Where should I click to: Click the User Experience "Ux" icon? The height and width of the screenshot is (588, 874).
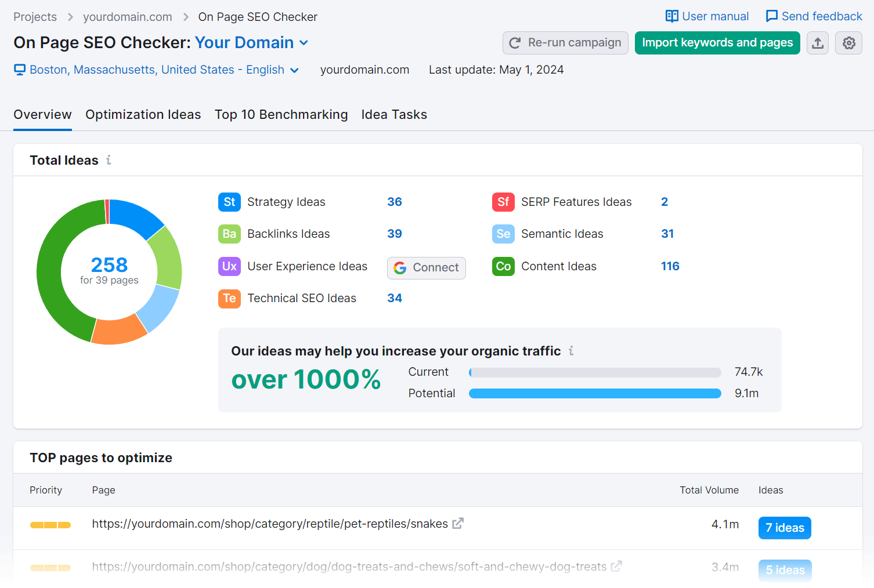pyautogui.click(x=229, y=266)
